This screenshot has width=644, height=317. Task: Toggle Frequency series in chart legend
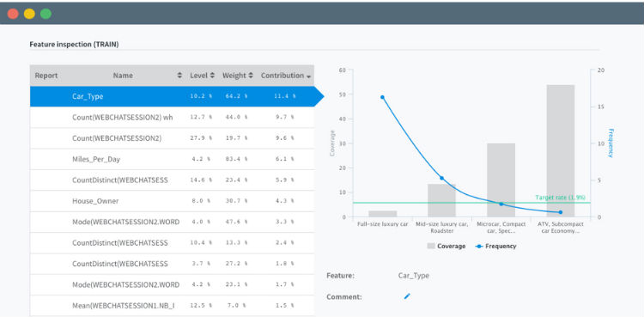tap(495, 246)
